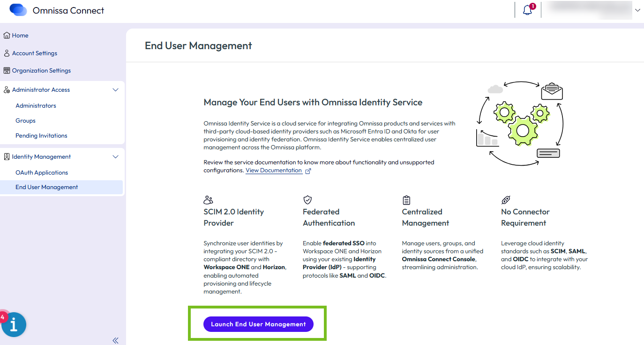The width and height of the screenshot is (644, 345).
Task: Select Groups in the sidebar
Action: [x=25, y=121]
